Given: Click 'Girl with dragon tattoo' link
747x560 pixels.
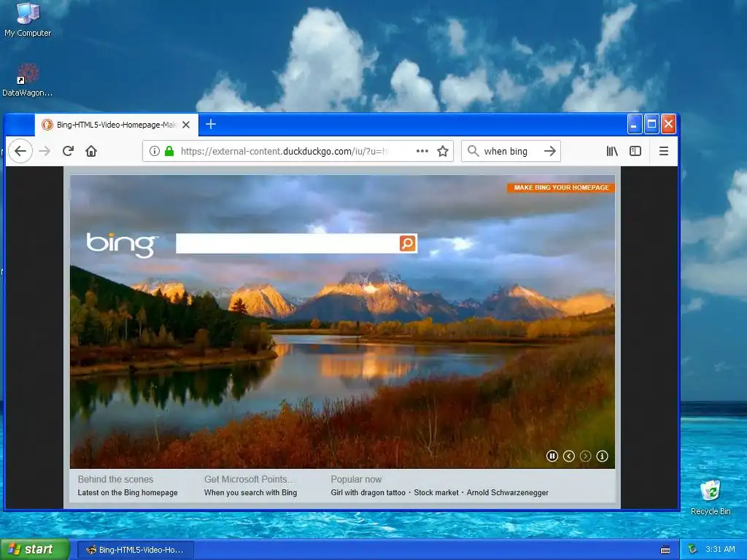Looking at the screenshot, I should tap(368, 493).
